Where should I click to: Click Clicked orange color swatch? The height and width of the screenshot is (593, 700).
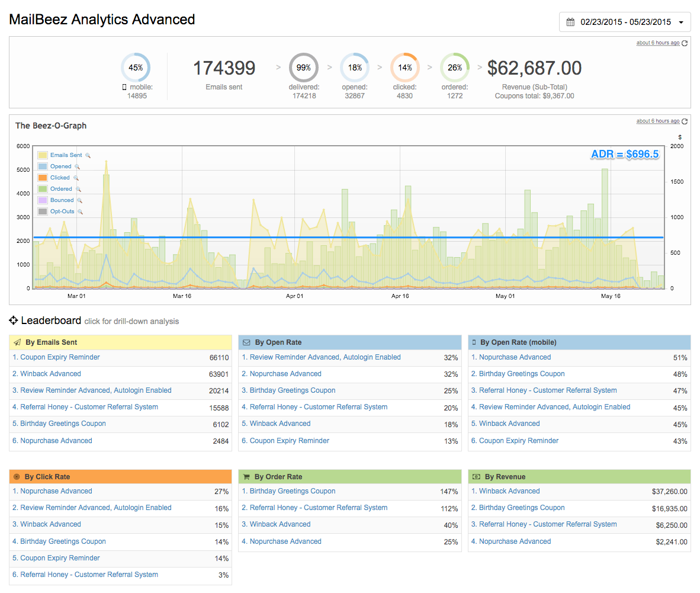click(x=43, y=177)
